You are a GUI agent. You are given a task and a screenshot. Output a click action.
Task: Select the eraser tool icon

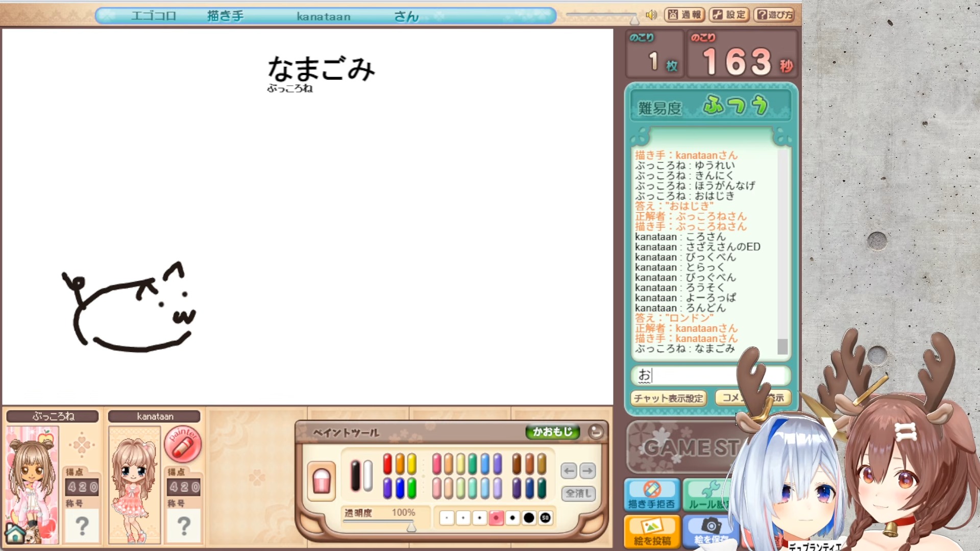322,481
